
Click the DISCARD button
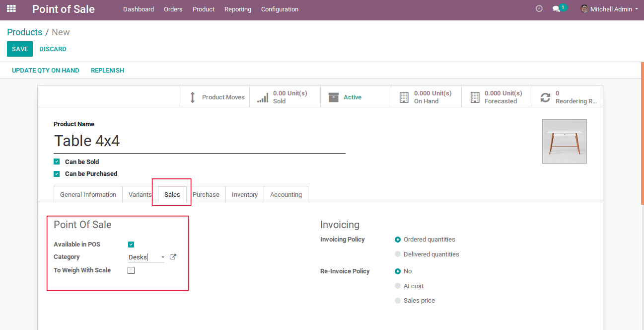pyautogui.click(x=53, y=49)
